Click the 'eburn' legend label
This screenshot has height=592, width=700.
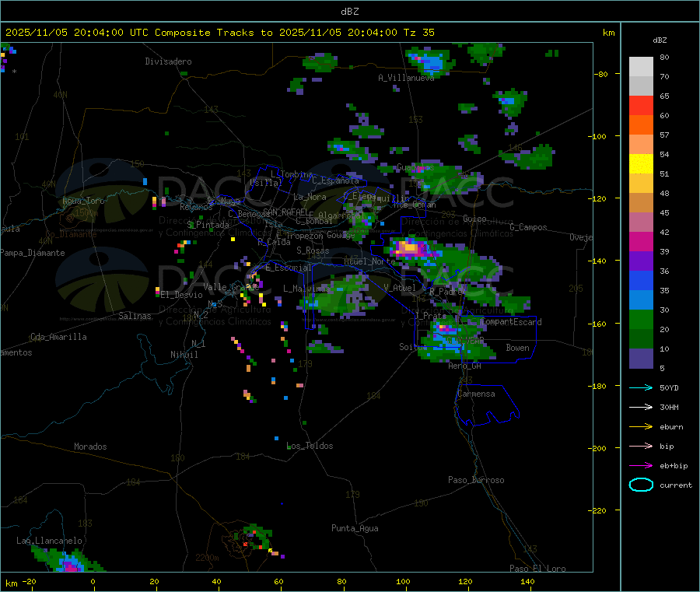(671, 427)
